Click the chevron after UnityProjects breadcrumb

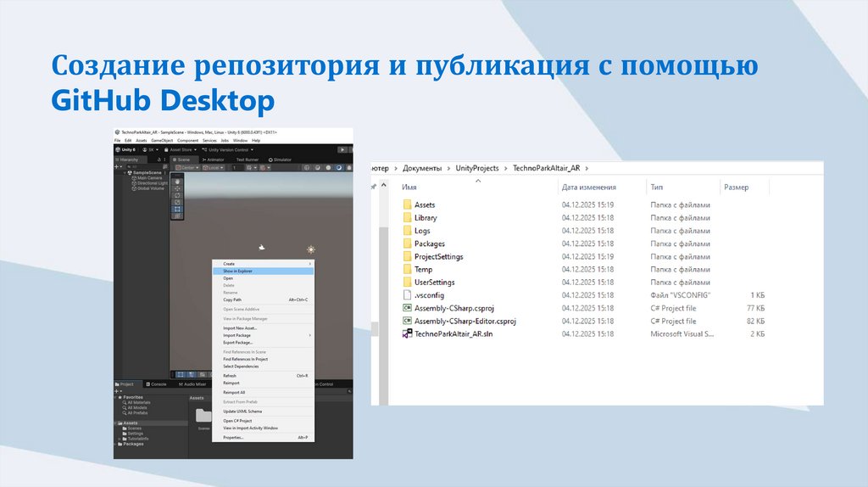[x=505, y=168]
